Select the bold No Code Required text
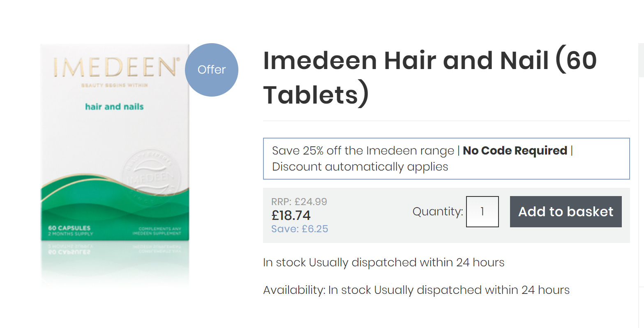The width and height of the screenshot is (644, 328). click(x=515, y=151)
